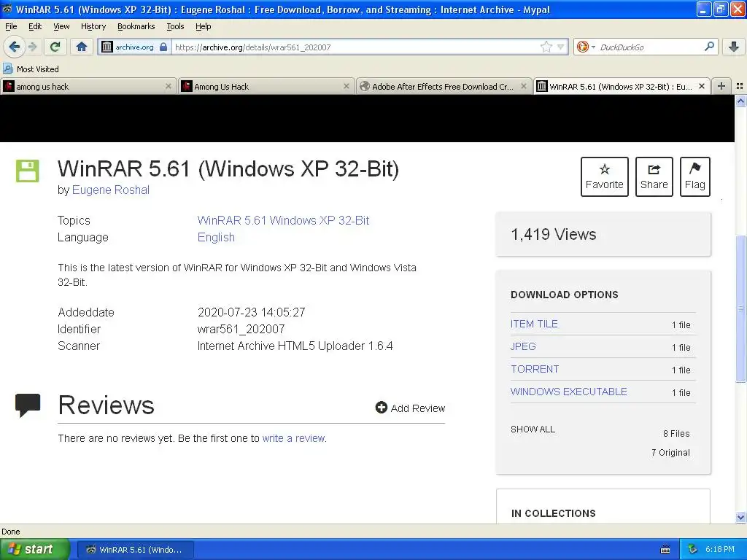
Task: Click the 6:18 PM clock
Action: point(720,549)
